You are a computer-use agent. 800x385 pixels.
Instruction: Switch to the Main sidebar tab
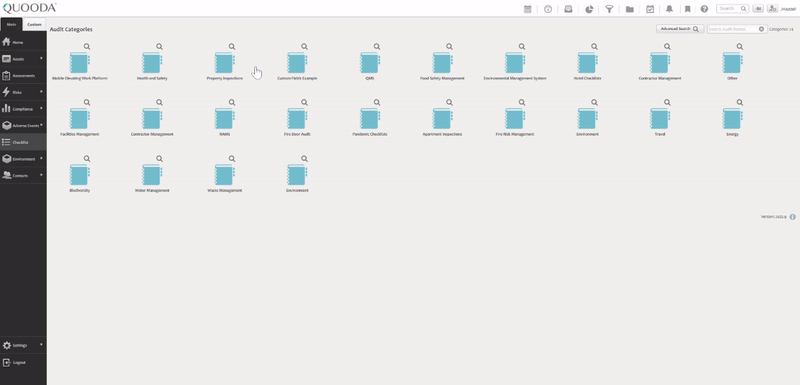click(11, 24)
